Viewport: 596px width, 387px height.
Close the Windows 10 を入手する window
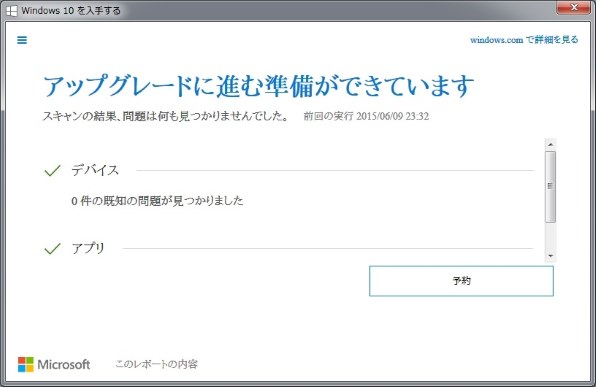pyautogui.click(x=574, y=8)
